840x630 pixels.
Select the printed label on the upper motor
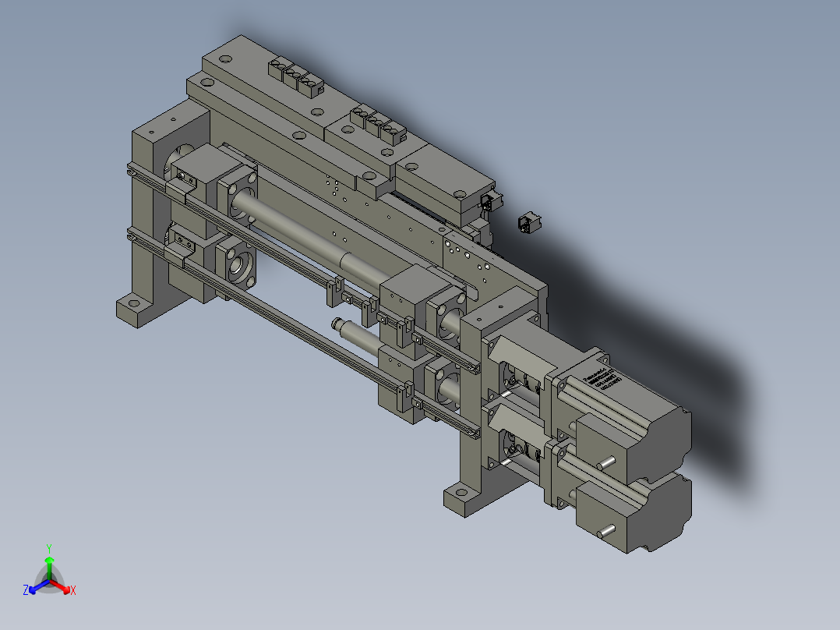point(602,378)
